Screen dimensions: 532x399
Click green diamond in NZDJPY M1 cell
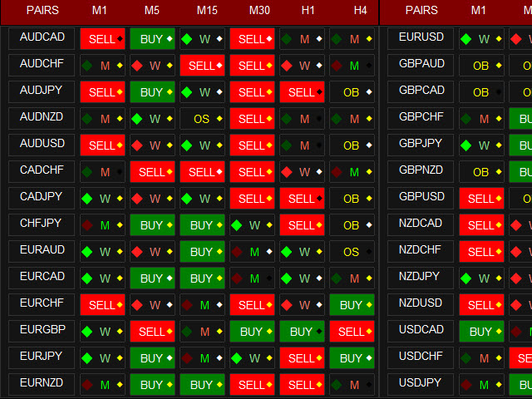pyautogui.click(x=465, y=278)
